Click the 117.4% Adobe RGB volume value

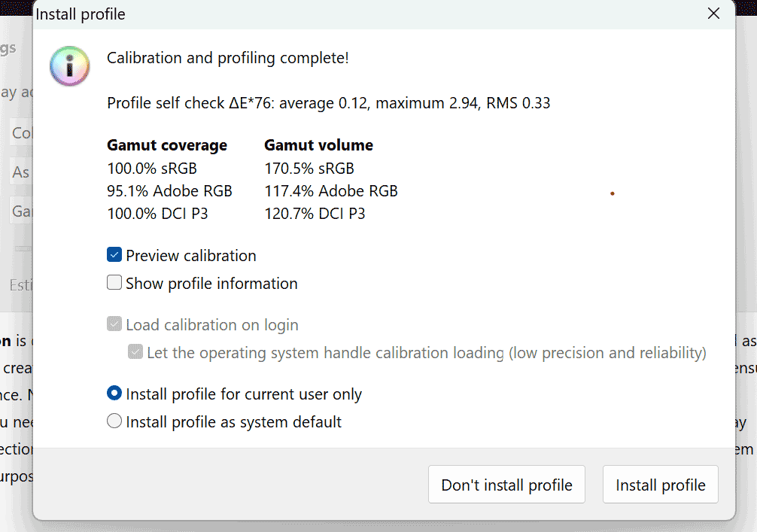(x=330, y=191)
